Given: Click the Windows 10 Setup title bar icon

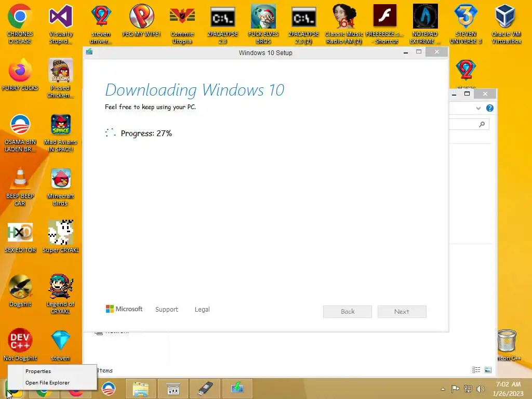Looking at the screenshot, I should point(89,52).
